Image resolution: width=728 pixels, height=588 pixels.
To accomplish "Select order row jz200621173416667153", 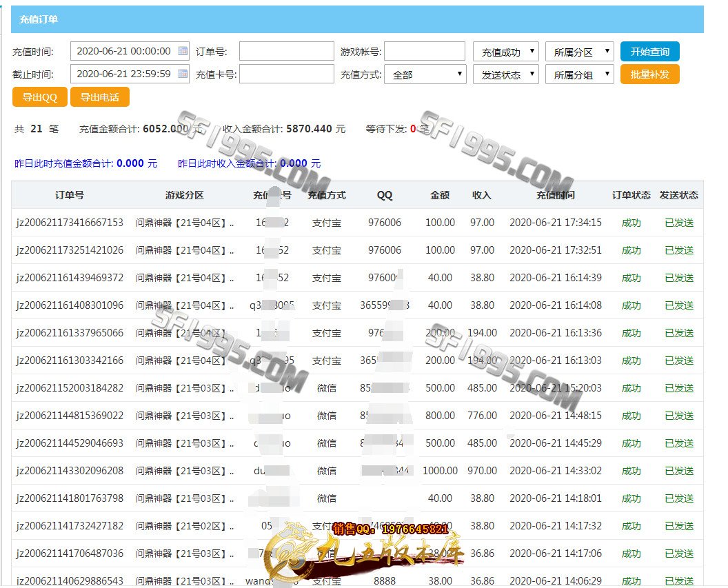I will tap(70, 223).
